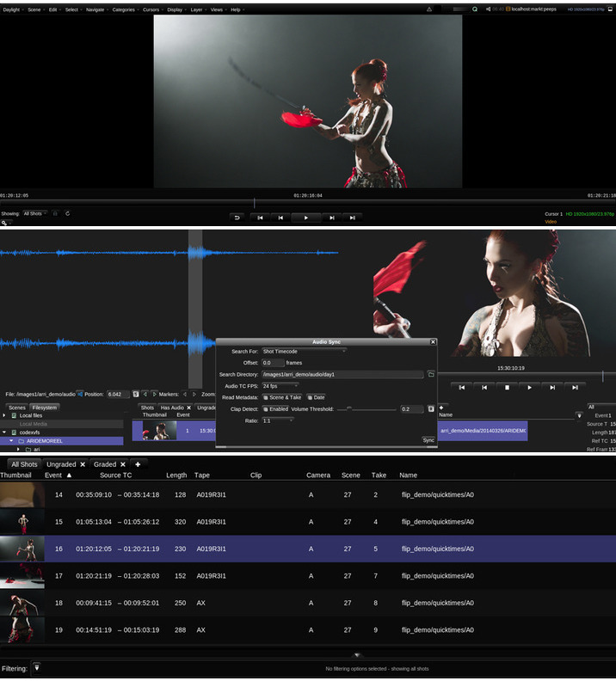Expand the Local files tree item
This screenshot has height=687, width=616.
(4, 415)
